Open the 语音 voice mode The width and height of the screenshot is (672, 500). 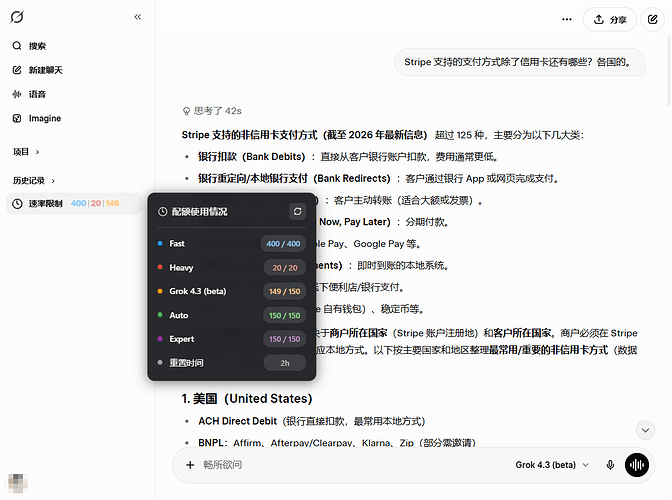[29, 94]
